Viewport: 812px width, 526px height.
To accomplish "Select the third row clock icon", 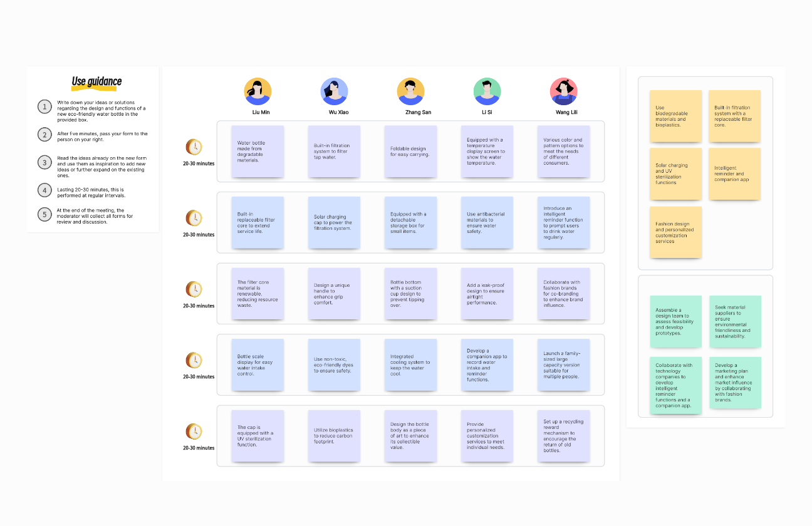I will click(194, 289).
